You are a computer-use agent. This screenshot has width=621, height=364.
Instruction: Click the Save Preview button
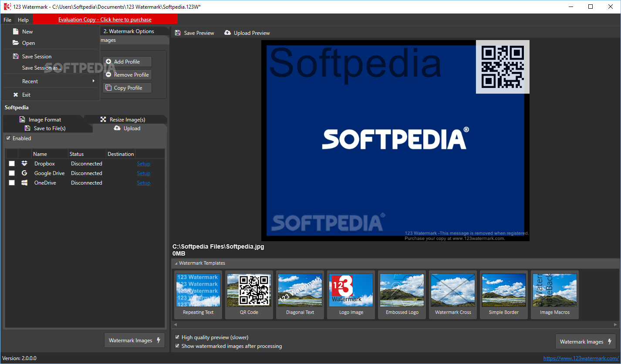(x=195, y=33)
